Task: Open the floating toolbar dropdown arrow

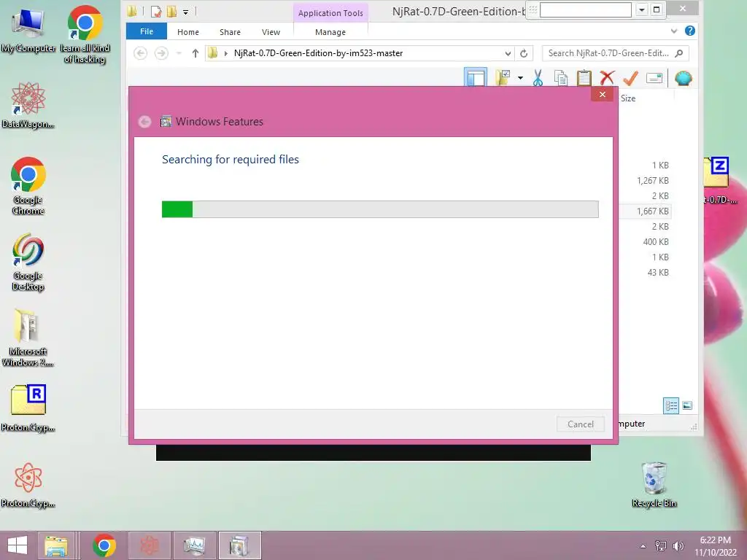Action: pos(642,9)
